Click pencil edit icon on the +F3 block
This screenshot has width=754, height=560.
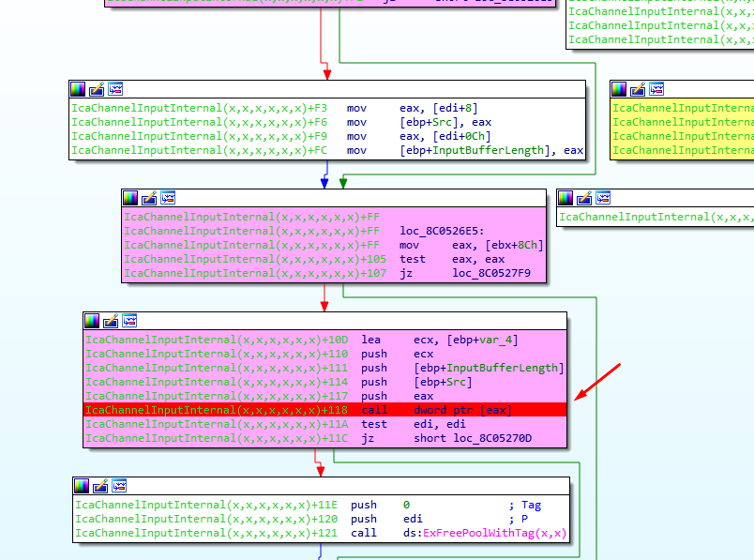(97, 89)
